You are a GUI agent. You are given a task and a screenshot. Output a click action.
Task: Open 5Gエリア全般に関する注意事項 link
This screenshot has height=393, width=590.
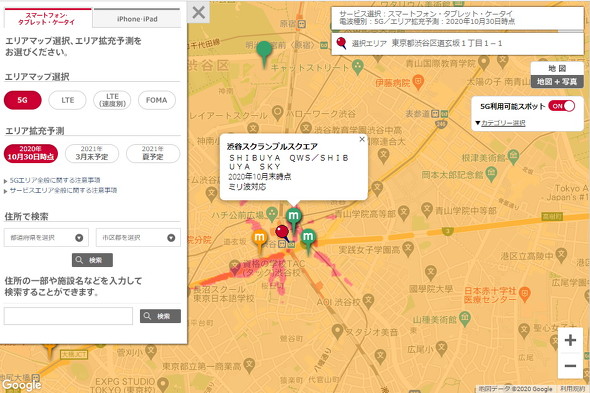[x=55, y=180]
